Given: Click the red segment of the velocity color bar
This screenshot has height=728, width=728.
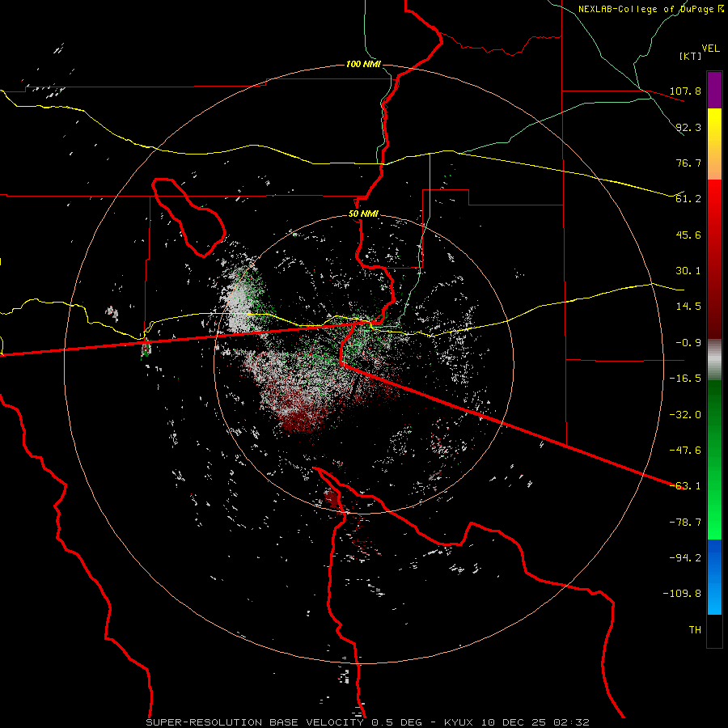Looking at the screenshot, I should point(714,259).
